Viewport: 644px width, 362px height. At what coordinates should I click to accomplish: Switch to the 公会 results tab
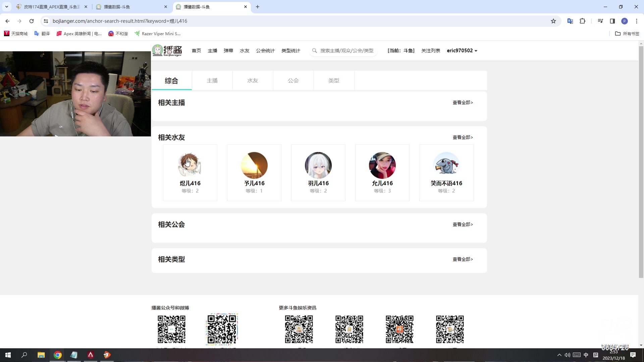pyautogui.click(x=293, y=81)
